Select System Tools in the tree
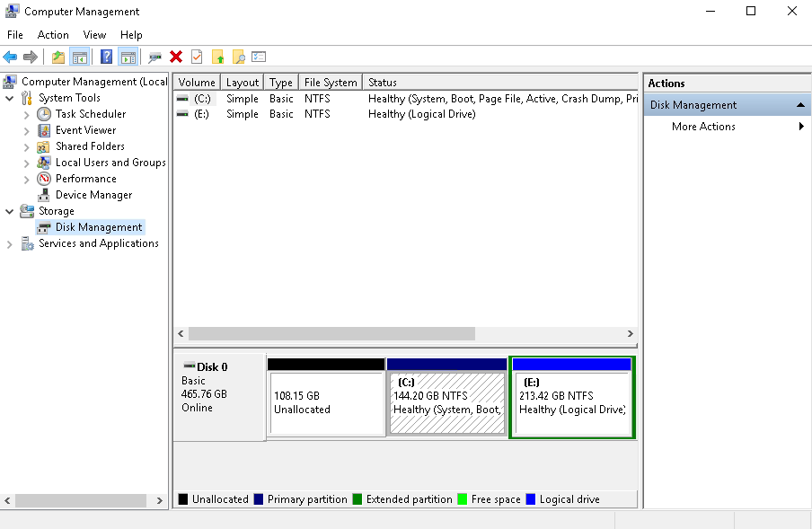 click(69, 98)
